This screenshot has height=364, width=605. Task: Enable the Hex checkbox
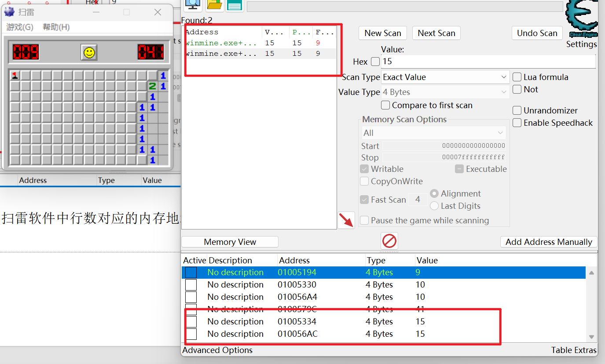(375, 62)
